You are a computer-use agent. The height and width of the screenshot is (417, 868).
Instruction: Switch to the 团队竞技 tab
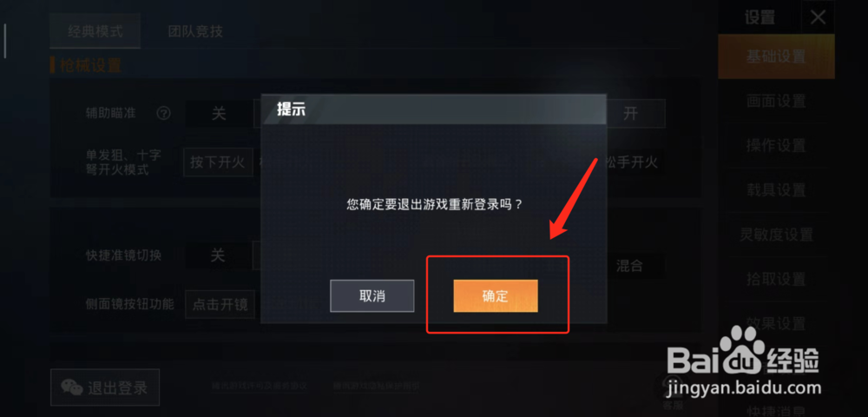(x=195, y=31)
